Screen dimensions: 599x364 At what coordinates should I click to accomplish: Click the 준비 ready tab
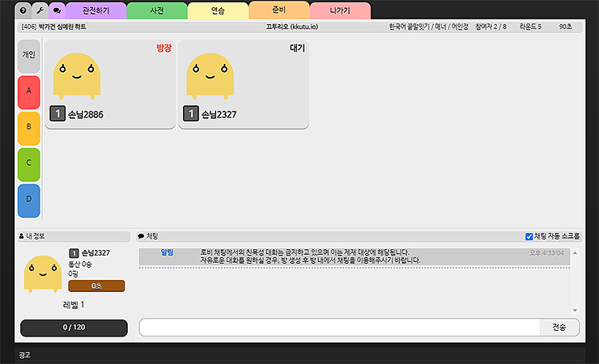279,10
